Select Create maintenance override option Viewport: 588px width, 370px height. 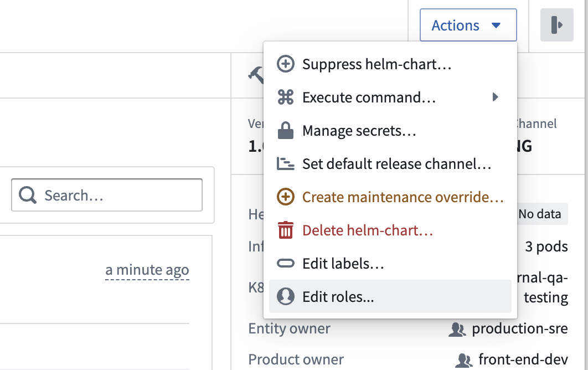point(390,197)
